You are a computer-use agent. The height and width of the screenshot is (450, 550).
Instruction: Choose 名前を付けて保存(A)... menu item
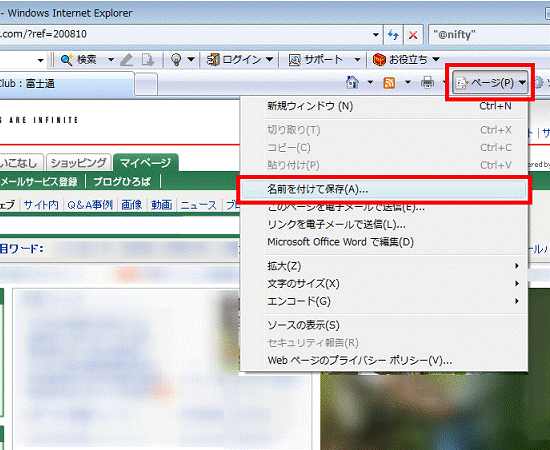pyautogui.click(x=384, y=189)
